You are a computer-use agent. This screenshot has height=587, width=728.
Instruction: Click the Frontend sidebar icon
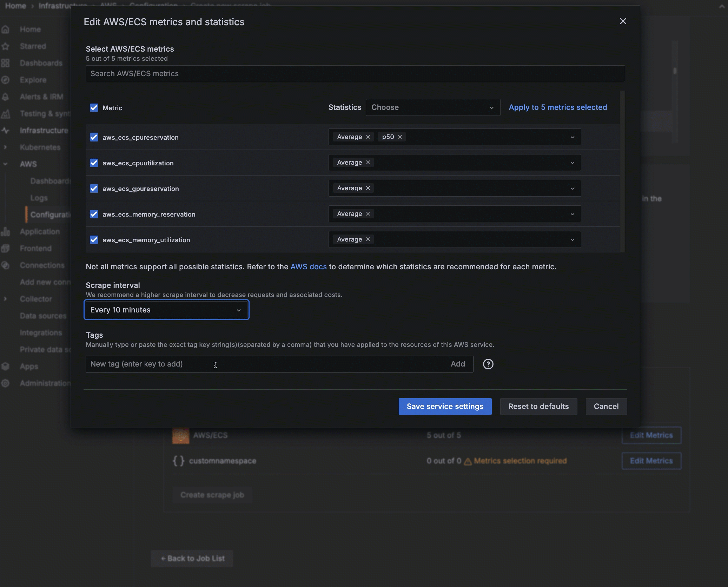pyautogui.click(x=5, y=249)
